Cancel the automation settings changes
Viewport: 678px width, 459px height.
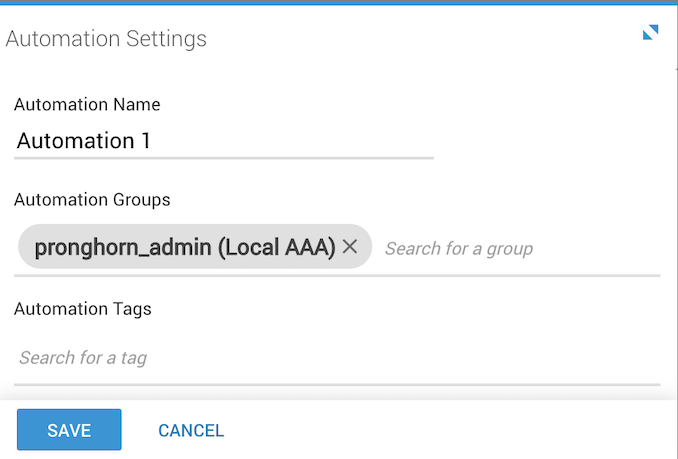(x=191, y=430)
